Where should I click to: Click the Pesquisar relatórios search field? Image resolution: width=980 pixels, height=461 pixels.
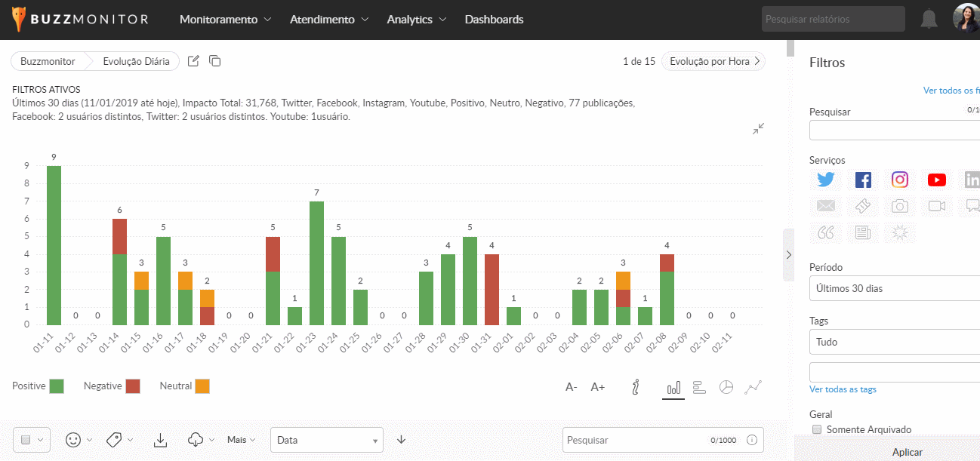pos(833,20)
